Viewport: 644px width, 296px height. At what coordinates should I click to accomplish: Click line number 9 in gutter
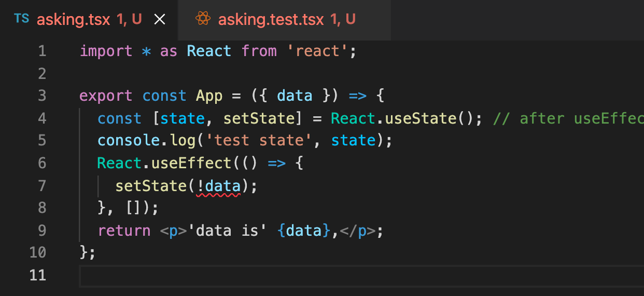[x=41, y=230]
